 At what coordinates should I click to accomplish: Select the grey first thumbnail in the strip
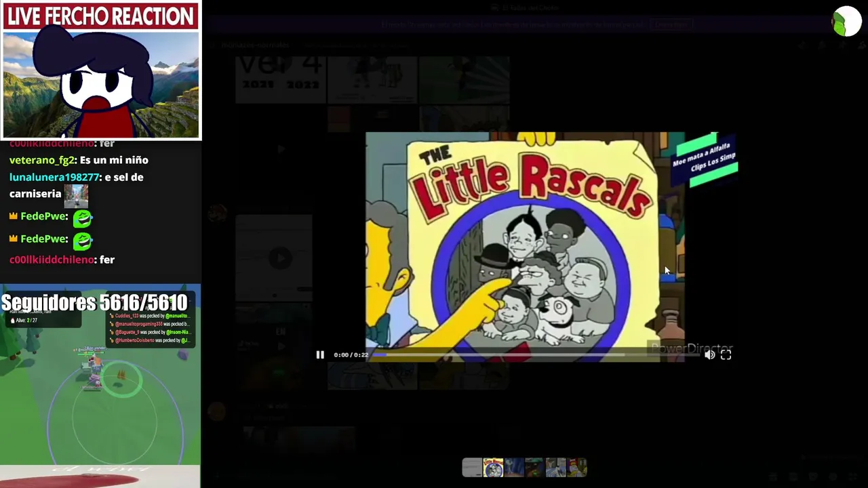pos(472,468)
